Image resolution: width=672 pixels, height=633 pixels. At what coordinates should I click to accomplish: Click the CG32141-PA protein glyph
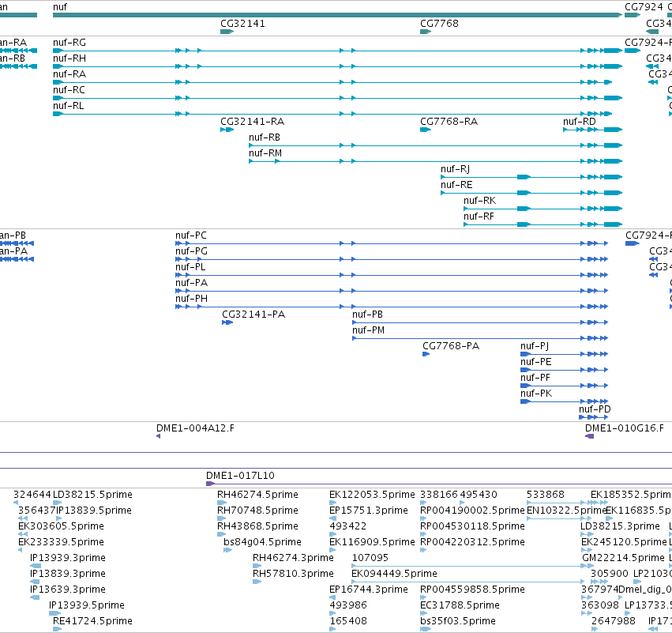[x=227, y=322]
